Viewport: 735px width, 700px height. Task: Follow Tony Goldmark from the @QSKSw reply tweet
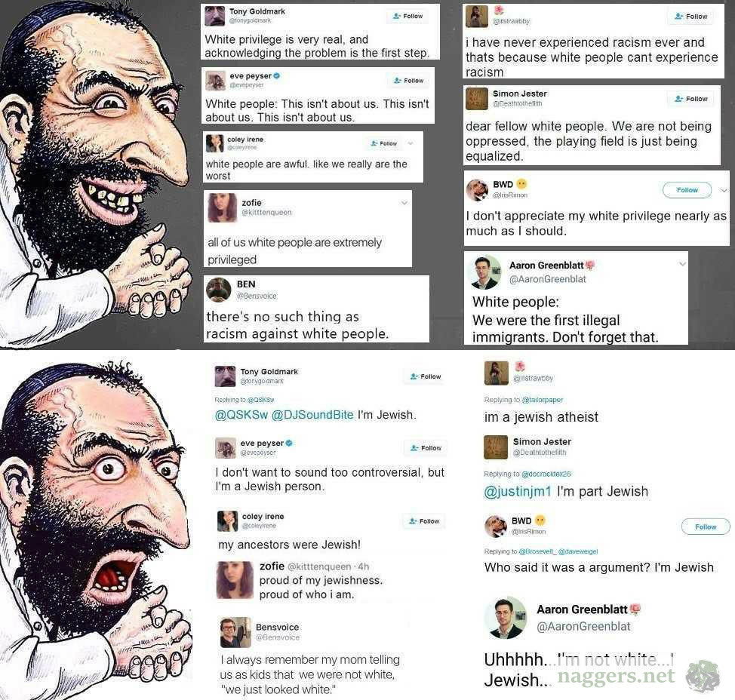(425, 376)
